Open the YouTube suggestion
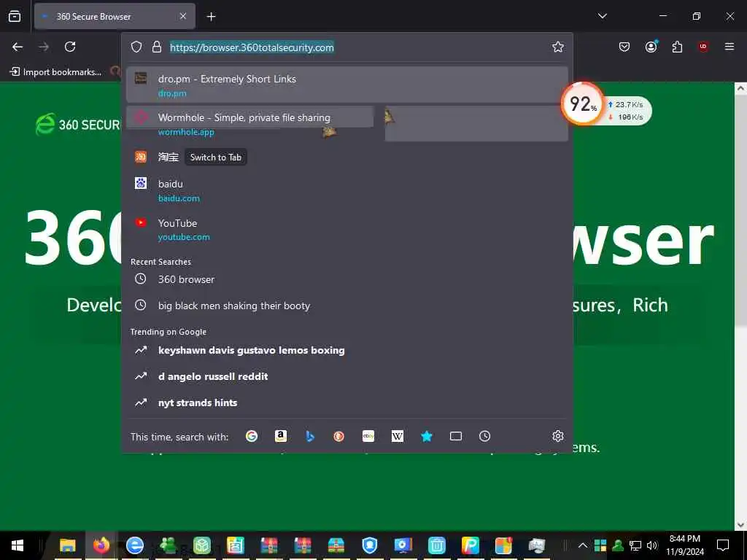This screenshot has width=747, height=560. 347,229
